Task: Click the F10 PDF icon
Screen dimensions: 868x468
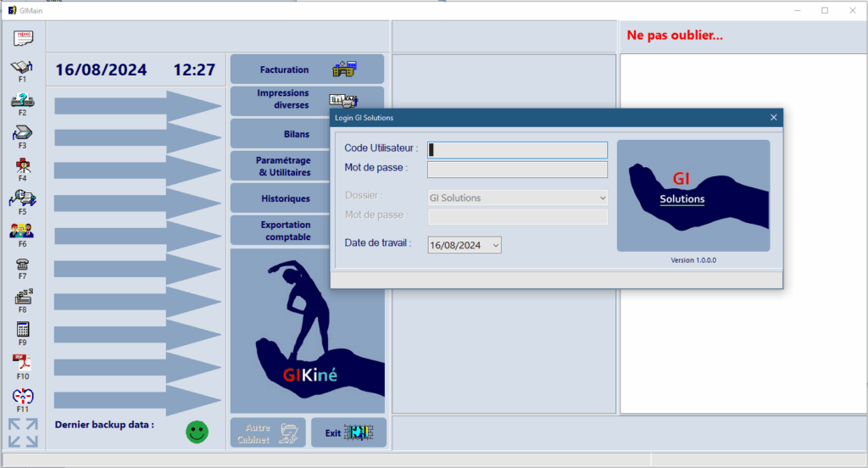Action: pos(23,363)
